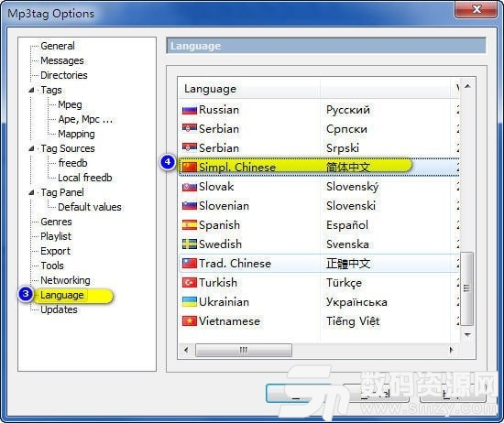504x423 pixels.
Task: Click the language list scroll down arrow
Action: (x=467, y=335)
